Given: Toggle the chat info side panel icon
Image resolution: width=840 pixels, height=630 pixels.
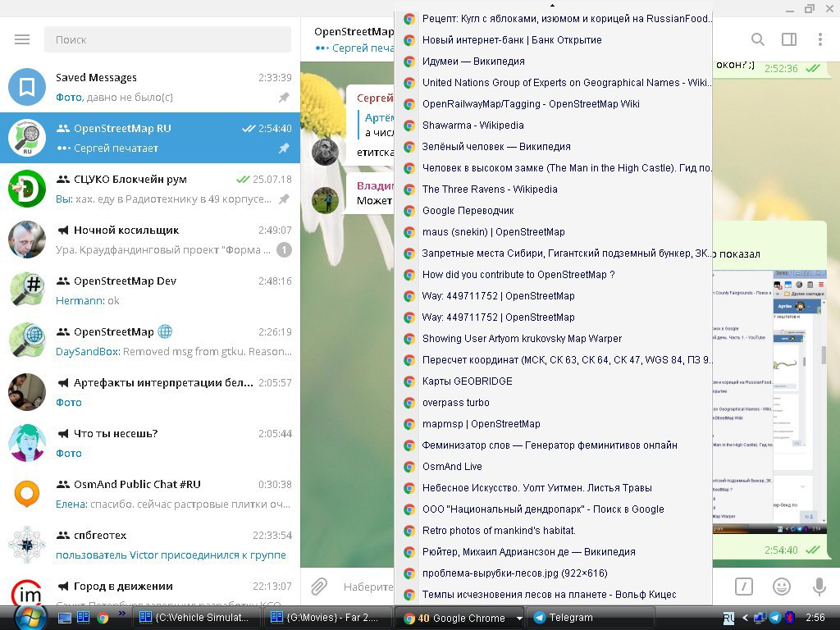Looking at the screenshot, I should click(788, 39).
